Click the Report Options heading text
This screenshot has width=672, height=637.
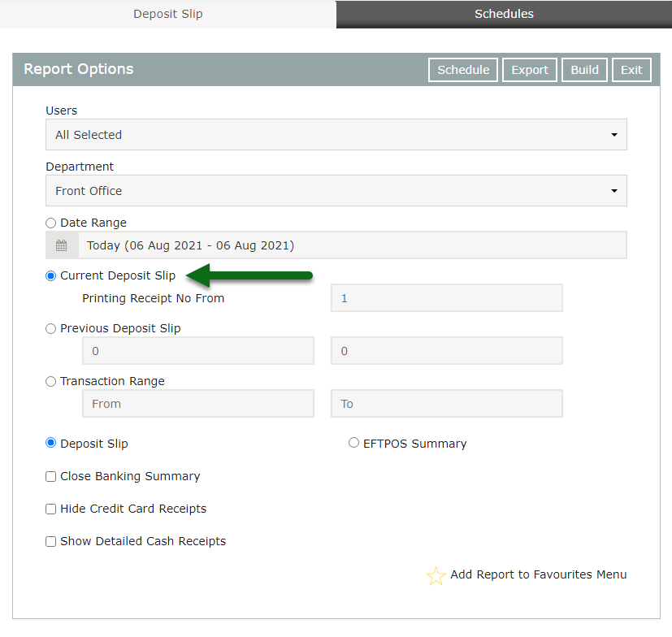click(79, 69)
